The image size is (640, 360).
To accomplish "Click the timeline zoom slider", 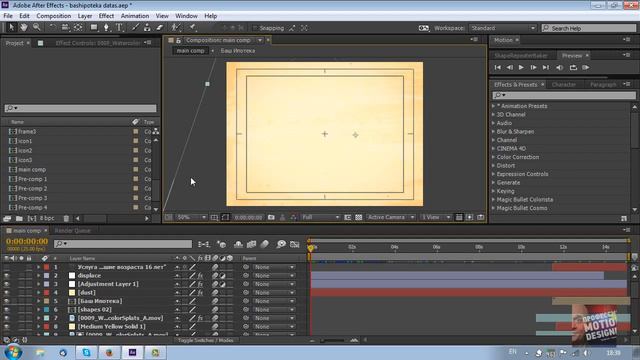I will (333, 340).
